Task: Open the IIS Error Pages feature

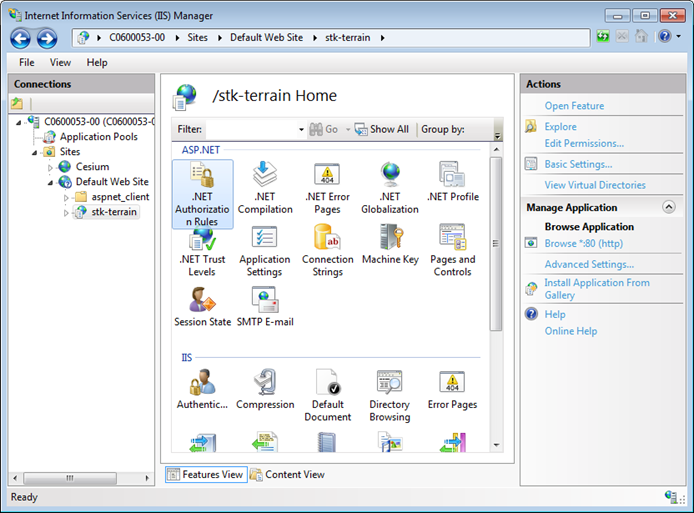Action: pyautogui.click(x=452, y=390)
